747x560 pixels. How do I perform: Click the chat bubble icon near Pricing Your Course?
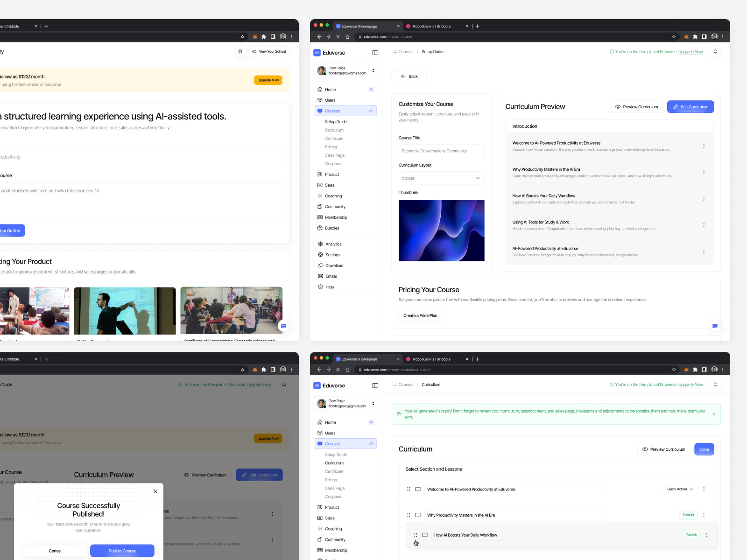(715, 326)
